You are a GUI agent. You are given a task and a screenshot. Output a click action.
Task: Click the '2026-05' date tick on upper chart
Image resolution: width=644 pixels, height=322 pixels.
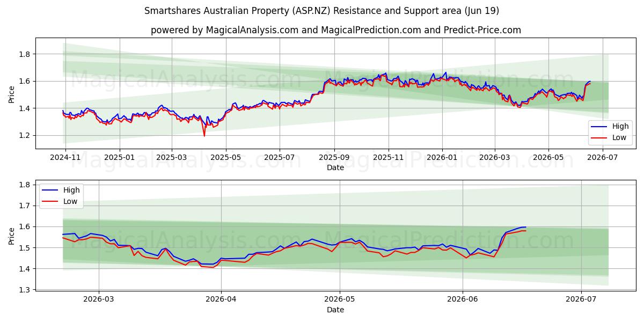[548, 158]
